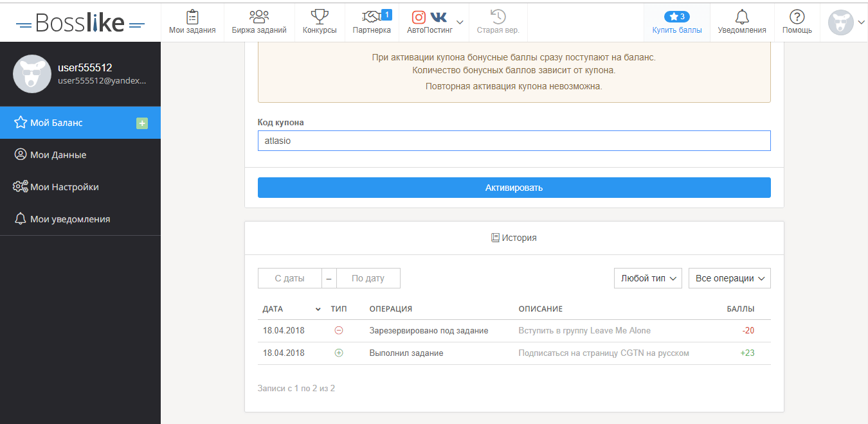Open the Все операции filter dropdown
868x424 pixels.
click(729, 278)
